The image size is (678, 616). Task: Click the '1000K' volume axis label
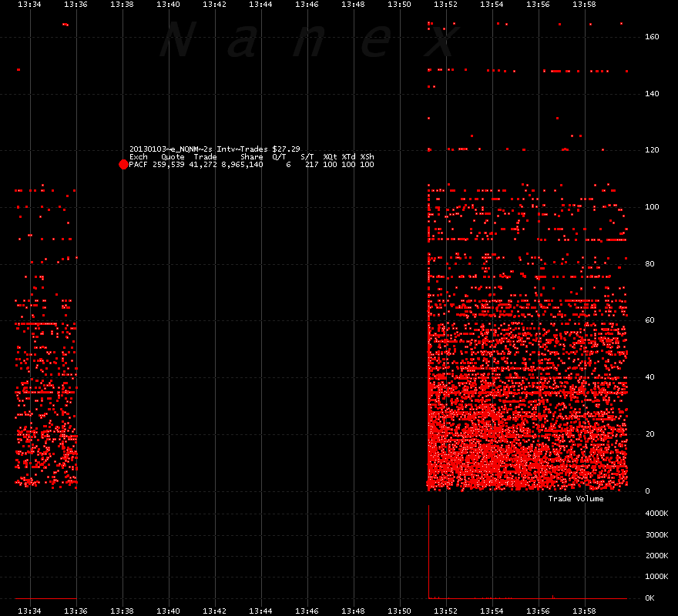656,577
